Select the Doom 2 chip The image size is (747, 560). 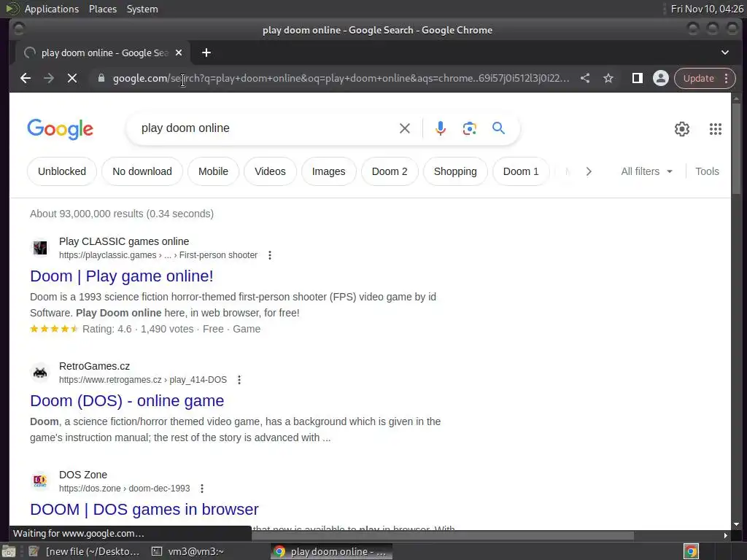pos(390,171)
